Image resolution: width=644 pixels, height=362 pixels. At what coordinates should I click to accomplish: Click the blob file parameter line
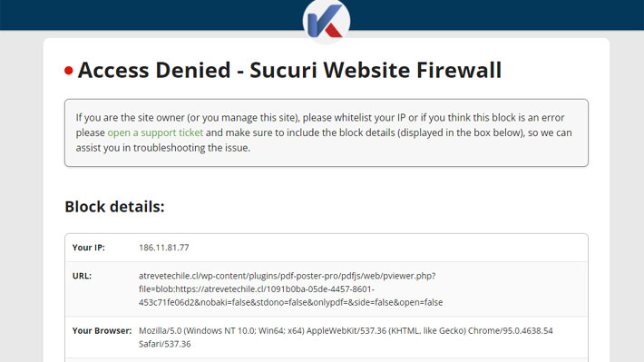pyautogui.click(x=257, y=289)
